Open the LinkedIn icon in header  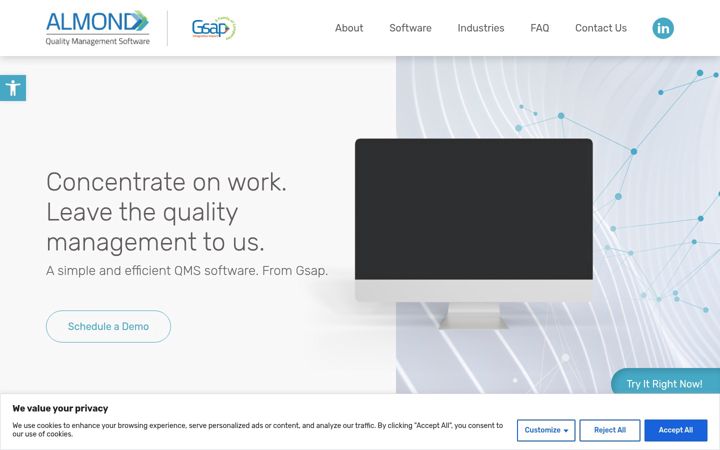[663, 28]
